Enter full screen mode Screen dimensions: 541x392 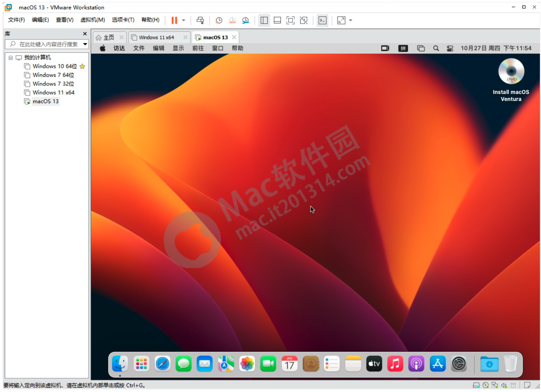pyautogui.click(x=290, y=20)
